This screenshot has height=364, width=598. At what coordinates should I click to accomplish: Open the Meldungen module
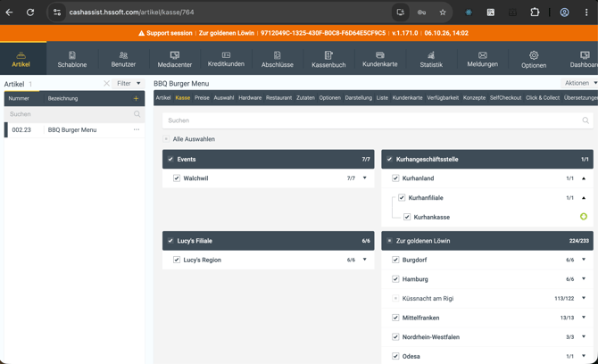(483, 60)
